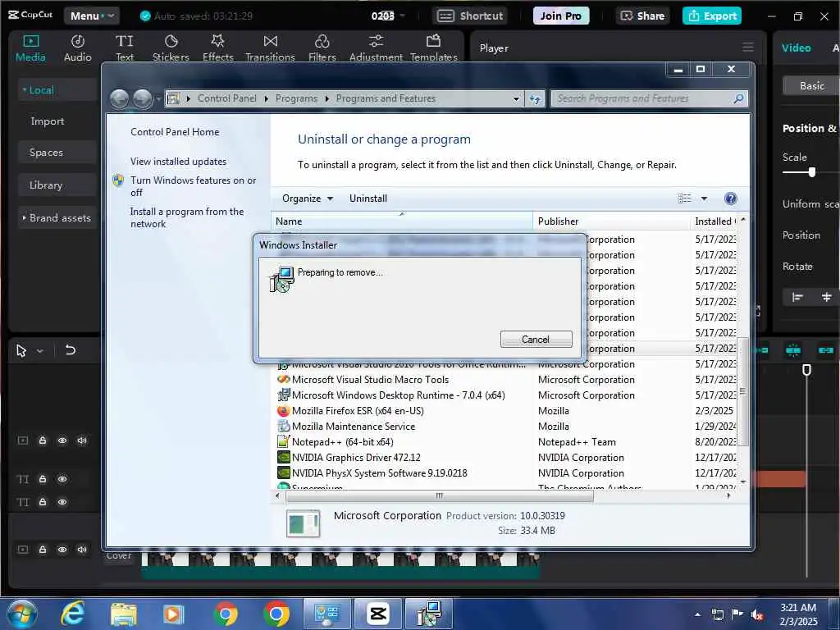Hide the lower text track with the eye icon
The width and height of the screenshot is (840, 630).
pos(62,502)
